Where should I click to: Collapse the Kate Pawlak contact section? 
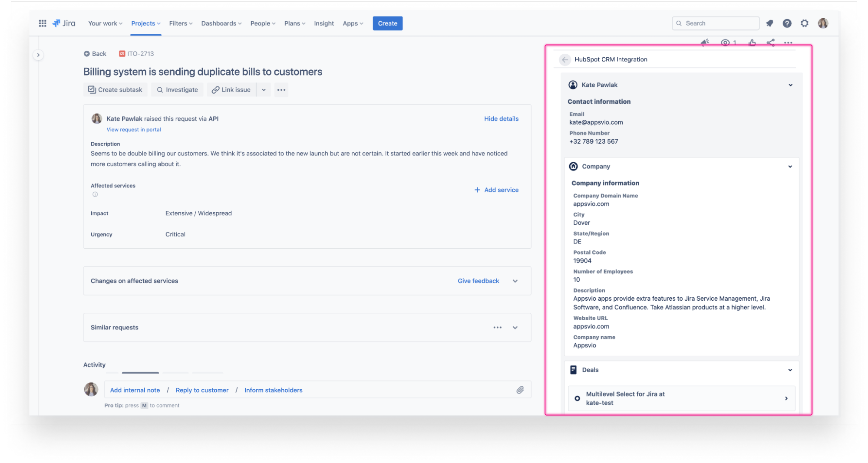coord(790,85)
